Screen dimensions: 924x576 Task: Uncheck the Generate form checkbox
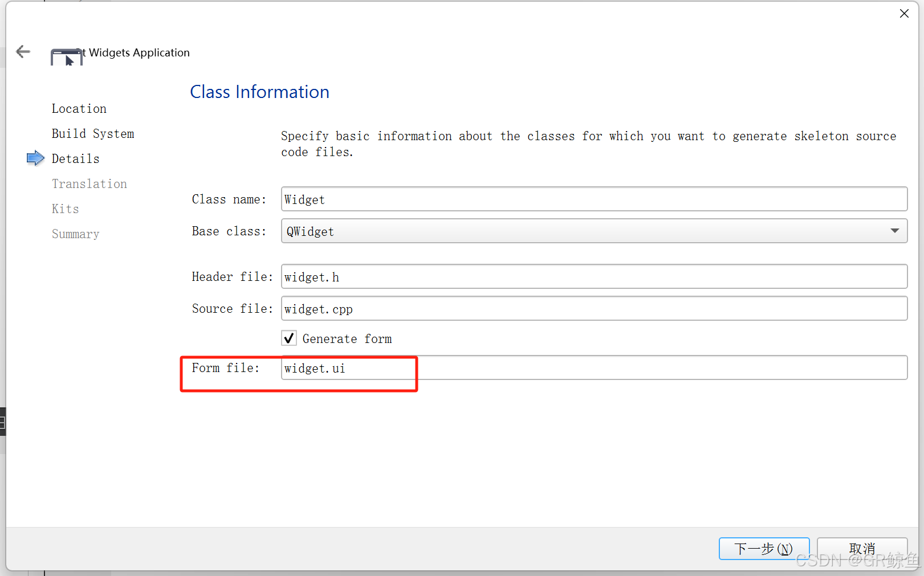[x=289, y=338]
